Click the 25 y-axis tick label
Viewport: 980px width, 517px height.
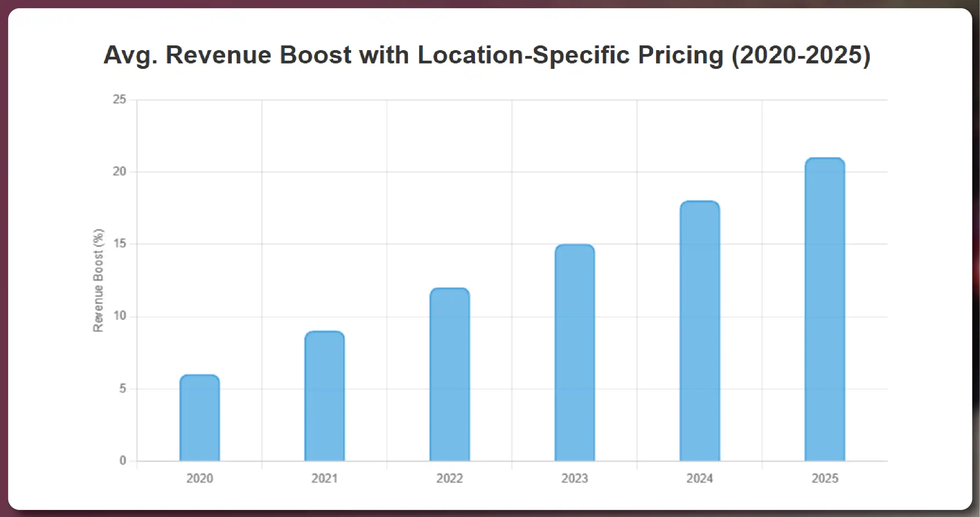coord(120,99)
